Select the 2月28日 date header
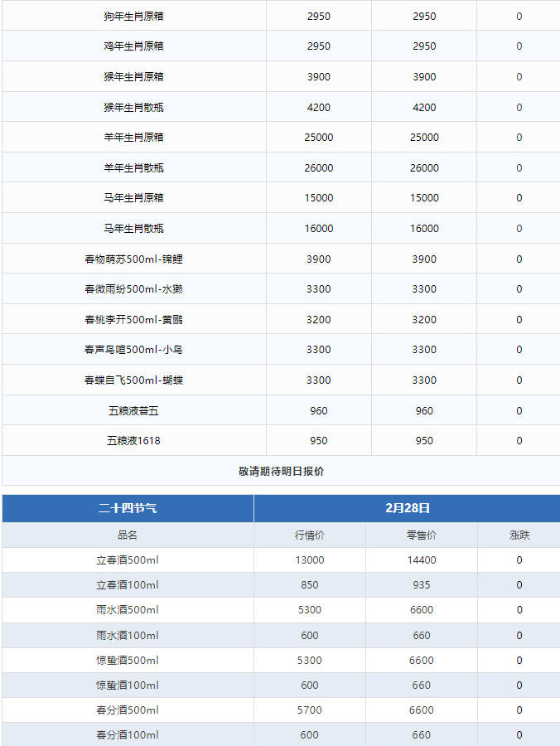Viewport: 560px width, 746px height. tap(408, 508)
